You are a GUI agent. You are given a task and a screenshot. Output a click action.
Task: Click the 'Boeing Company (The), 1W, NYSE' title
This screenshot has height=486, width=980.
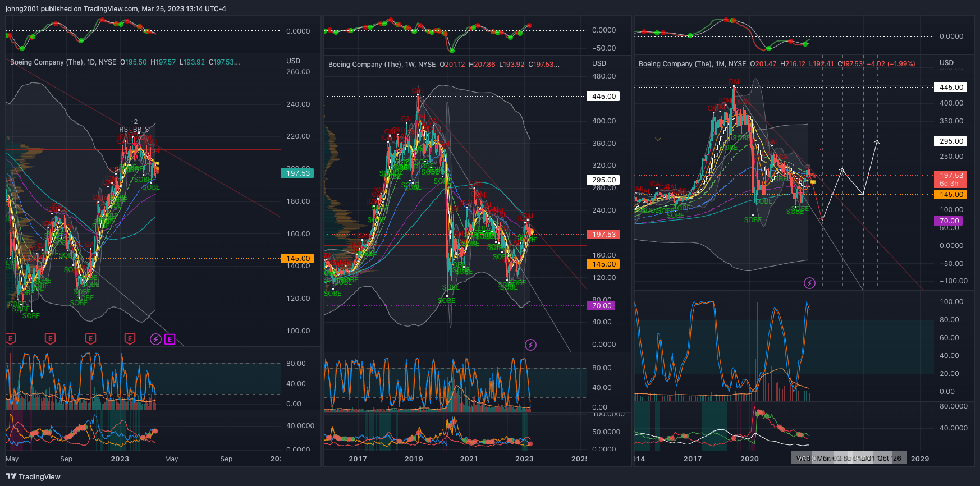click(x=382, y=65)
